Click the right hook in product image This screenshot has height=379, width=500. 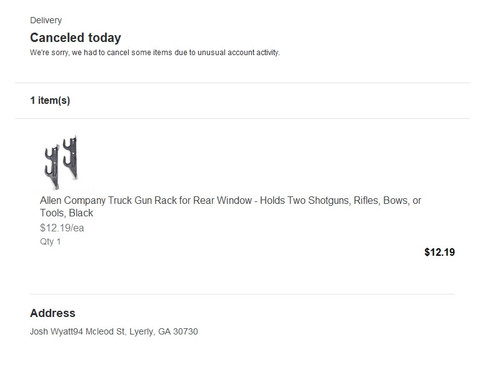71,157
